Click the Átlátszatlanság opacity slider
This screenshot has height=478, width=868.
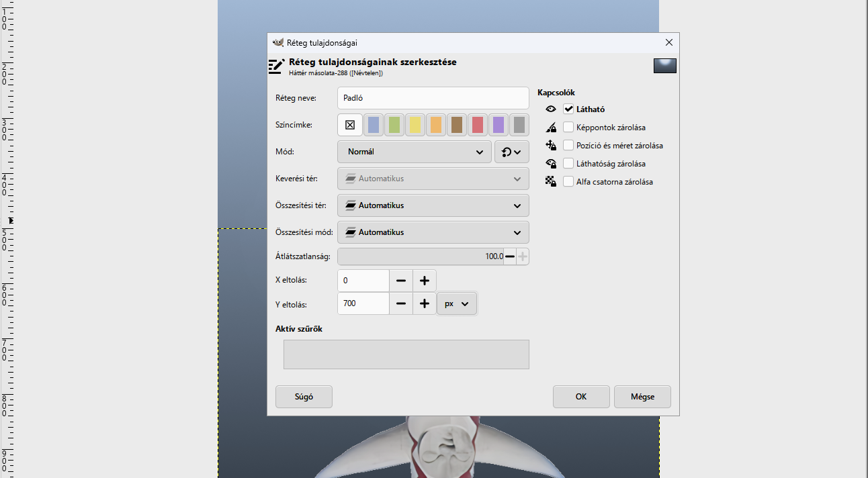[421, 256]
